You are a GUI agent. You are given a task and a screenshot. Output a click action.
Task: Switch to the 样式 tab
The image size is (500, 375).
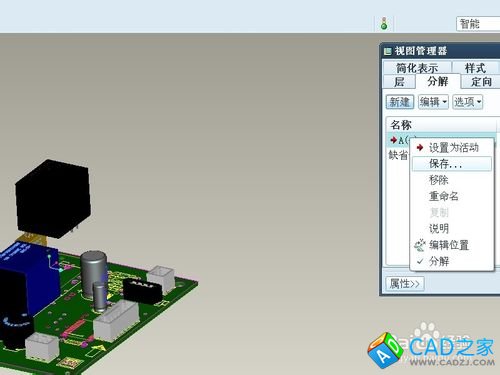(x=476, y=68)
